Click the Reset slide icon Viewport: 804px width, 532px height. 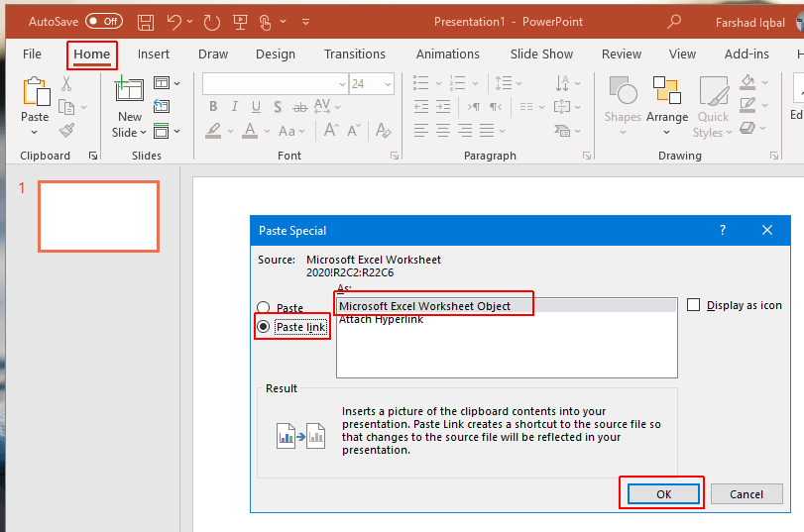pyautogui.click(x=162, y=107)
